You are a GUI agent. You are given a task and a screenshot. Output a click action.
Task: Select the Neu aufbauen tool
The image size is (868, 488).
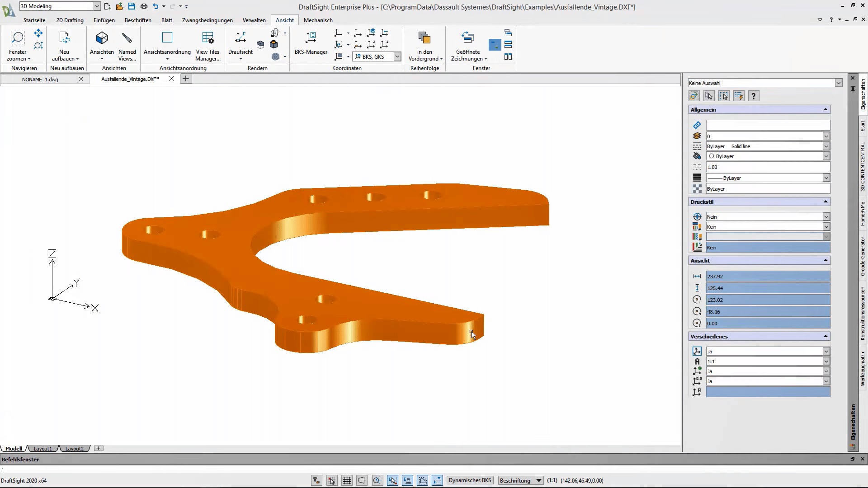tap(65, 43)
